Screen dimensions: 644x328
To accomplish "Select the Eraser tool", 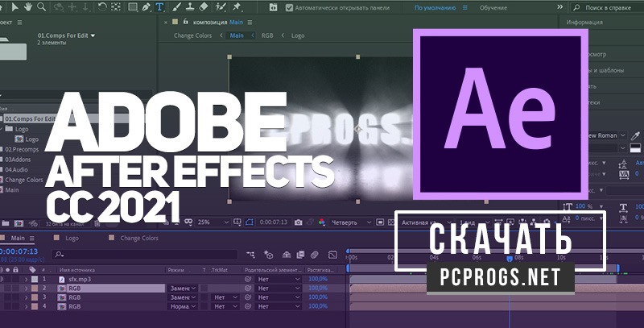I will pos(204,6).
